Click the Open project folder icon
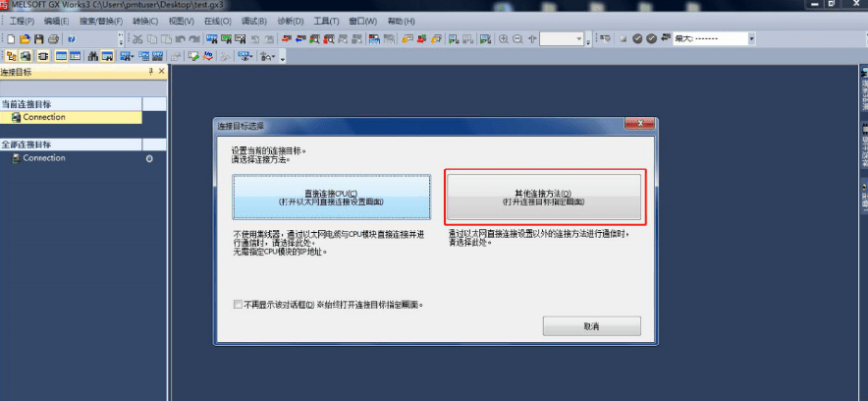Screen dimensions: 868x401 (25, 39)
